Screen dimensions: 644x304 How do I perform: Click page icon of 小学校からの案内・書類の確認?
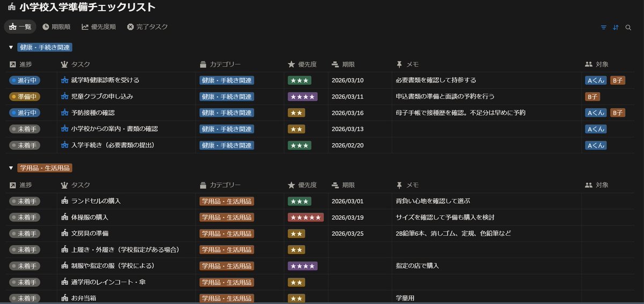65,129
